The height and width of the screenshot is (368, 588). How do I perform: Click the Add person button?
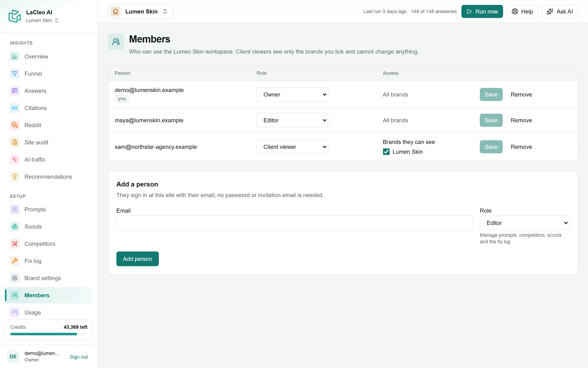coord(138,259)
